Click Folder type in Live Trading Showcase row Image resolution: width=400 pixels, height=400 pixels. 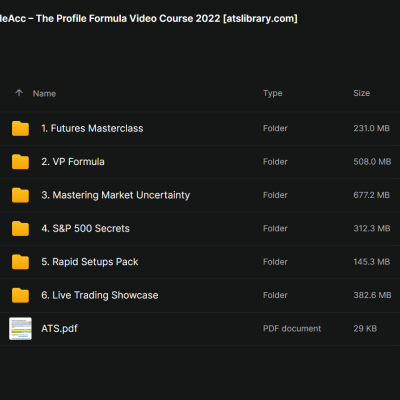[275, 295]
